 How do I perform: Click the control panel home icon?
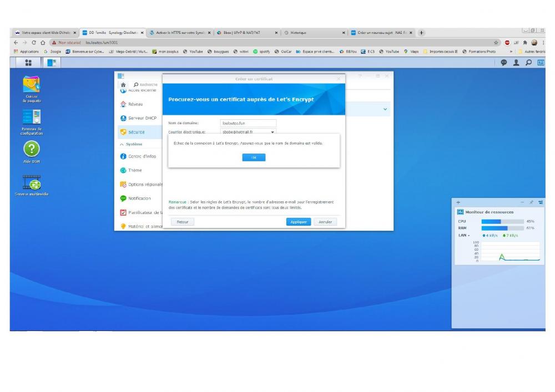(123, 85)
